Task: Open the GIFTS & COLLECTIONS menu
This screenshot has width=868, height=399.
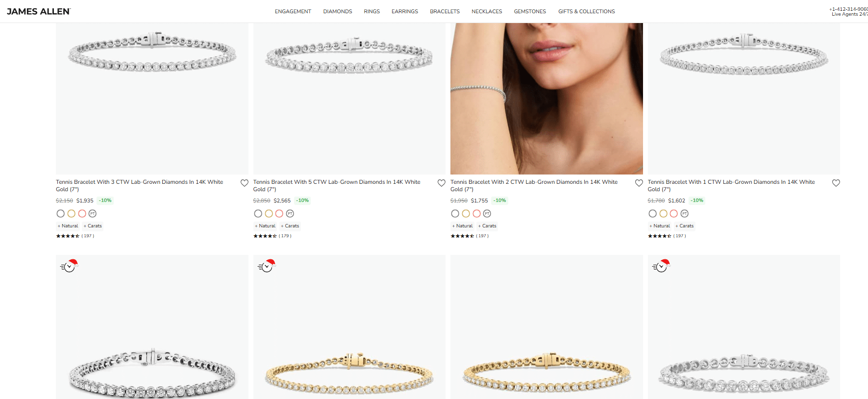Action: tap(586, 11)
